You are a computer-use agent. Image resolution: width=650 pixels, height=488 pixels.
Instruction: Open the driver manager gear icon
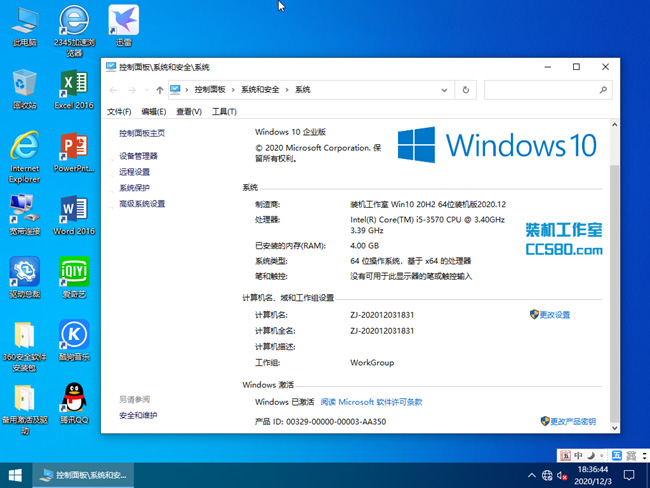click(x=24, y=277)
